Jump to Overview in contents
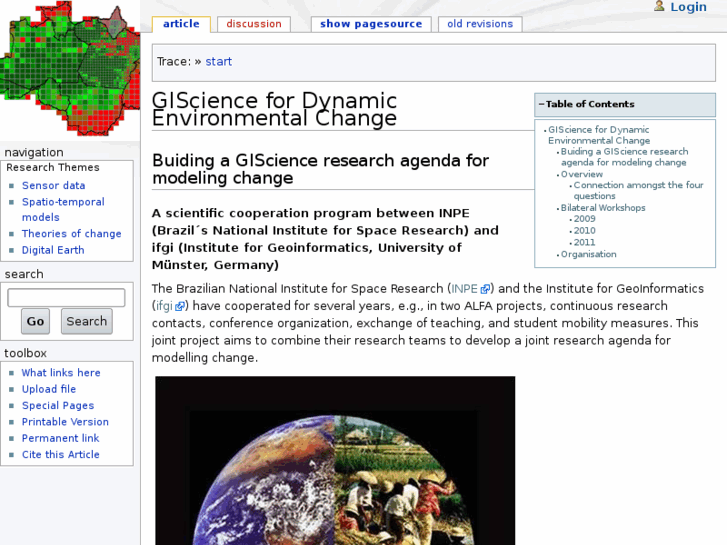The width and height of the screenshot is (727, 545). (x=582, y=174)
